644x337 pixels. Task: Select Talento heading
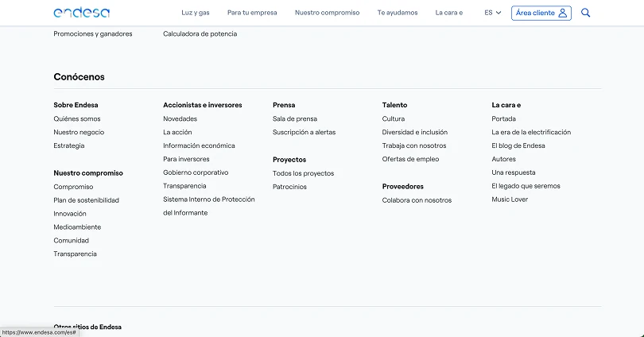tap(394, 105)
